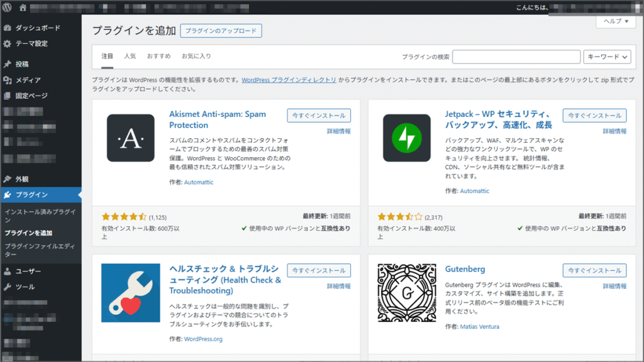Click Automattic author link under Jetpack
The width and height of the screenshot is (644, 362).
pyautogui.click(x=475, y=191)
